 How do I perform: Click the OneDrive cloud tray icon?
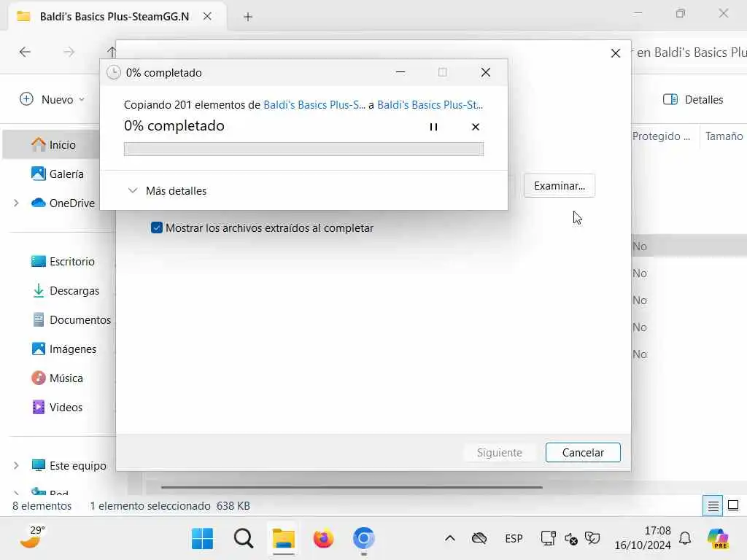[x=479, y=539]
